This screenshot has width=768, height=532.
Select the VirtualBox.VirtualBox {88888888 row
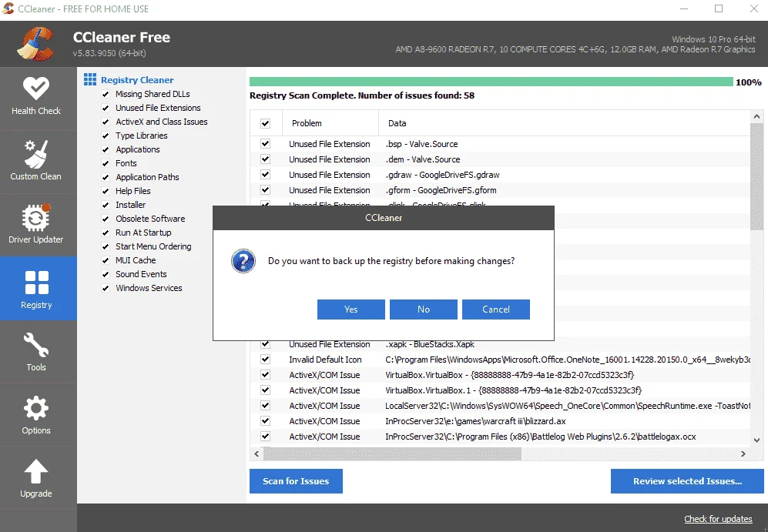coord(500,375)
